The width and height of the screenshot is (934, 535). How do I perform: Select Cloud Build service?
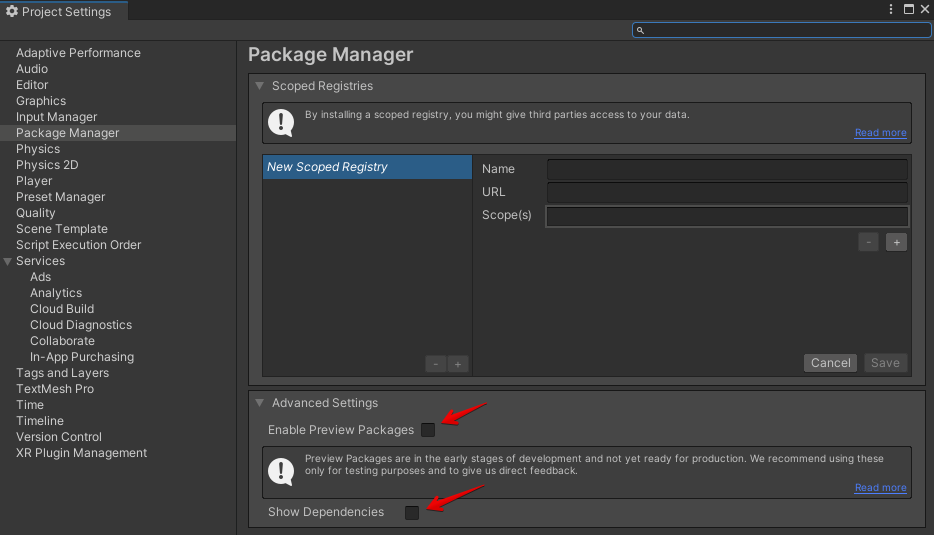pyautogui.click(x=62, y=309)
